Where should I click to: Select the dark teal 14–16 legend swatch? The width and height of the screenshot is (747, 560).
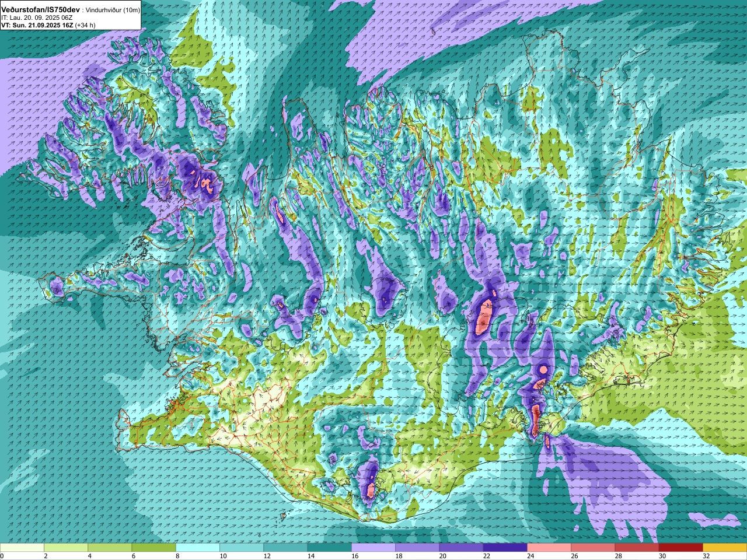(330, 548)
